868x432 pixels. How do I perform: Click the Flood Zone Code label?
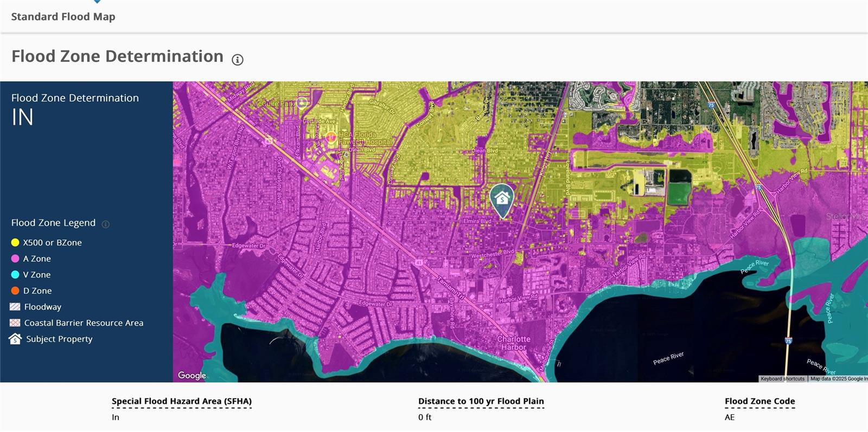tap(759, 402)
